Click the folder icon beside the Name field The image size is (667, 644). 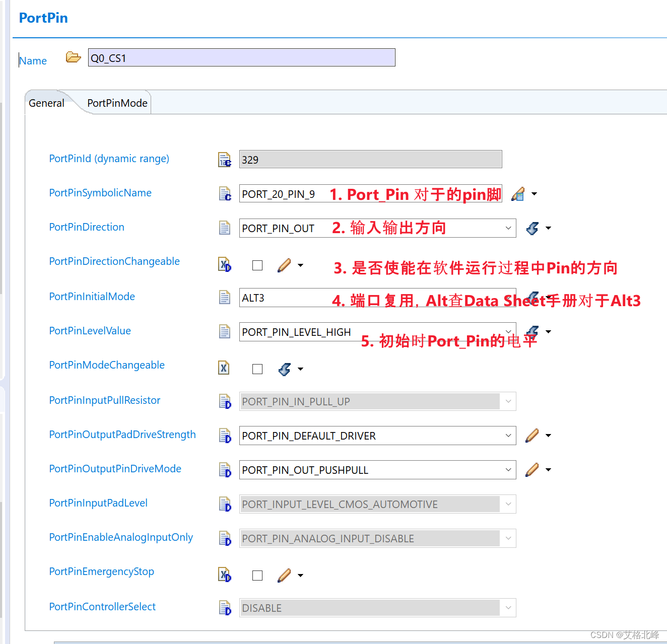(73, 57)
